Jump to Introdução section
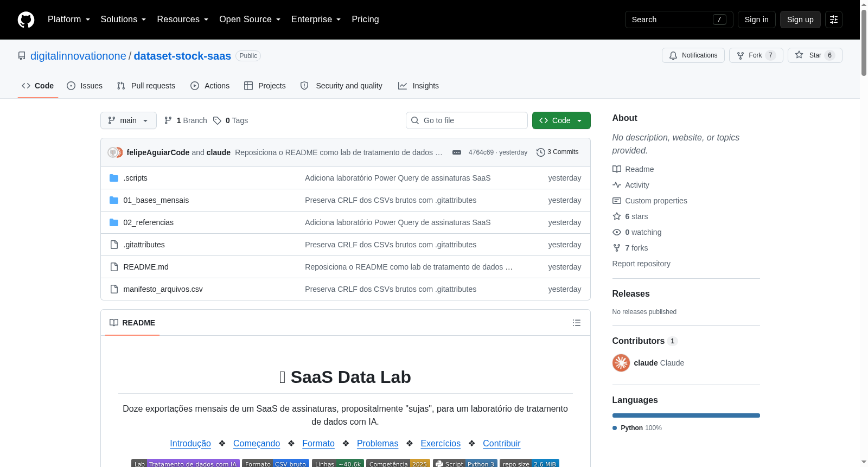 pos(190,443)
